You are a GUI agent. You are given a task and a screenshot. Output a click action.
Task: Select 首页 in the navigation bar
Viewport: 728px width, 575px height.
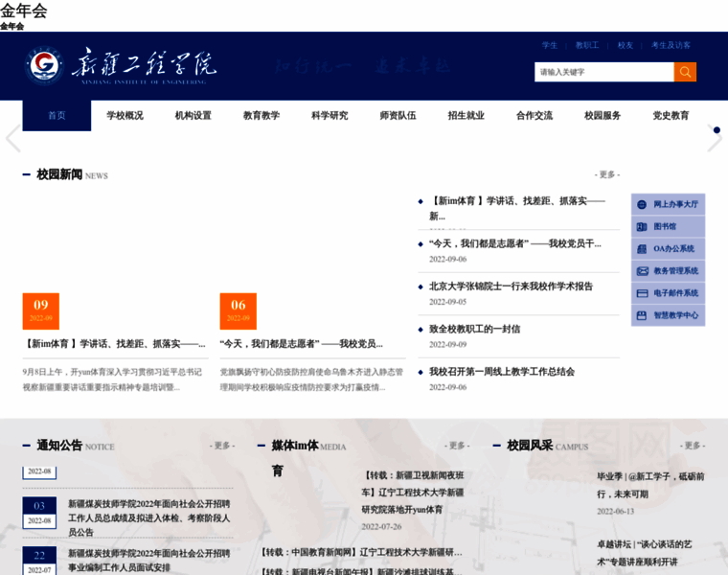pyautogui.click(x=57, y=116)
